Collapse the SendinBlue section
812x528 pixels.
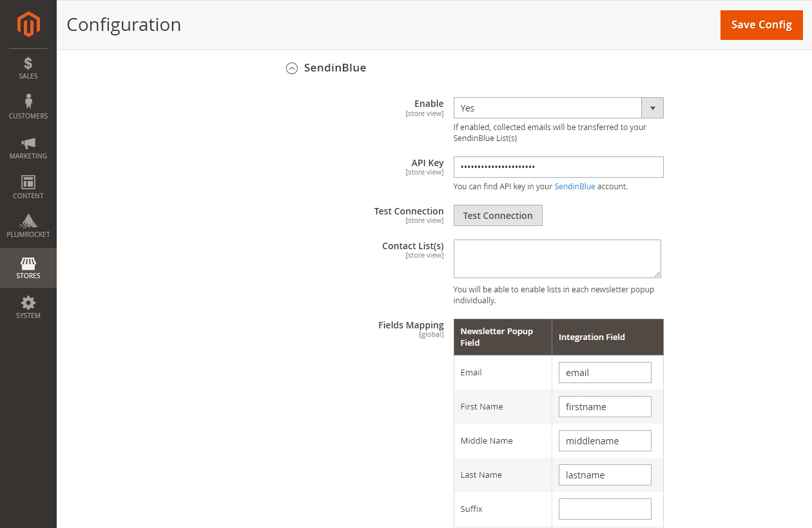click(x=292, y=68)
